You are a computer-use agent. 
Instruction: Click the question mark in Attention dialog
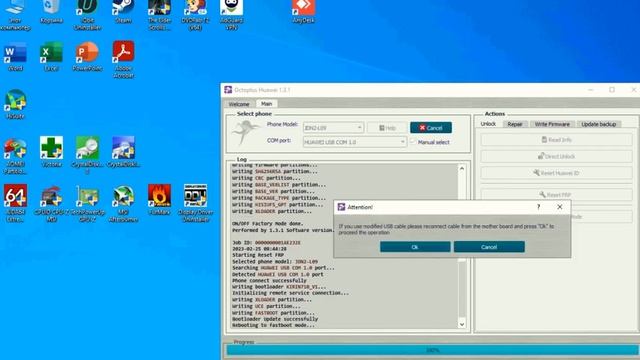click(x=538, y=207)
